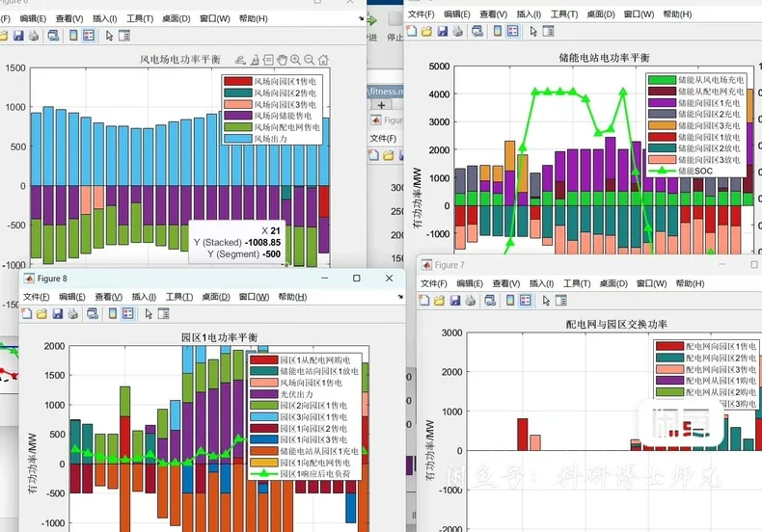Toggle Edit Plot arrow in Figure 7 toolbar

pyautogui.click(x=546, y=301)
